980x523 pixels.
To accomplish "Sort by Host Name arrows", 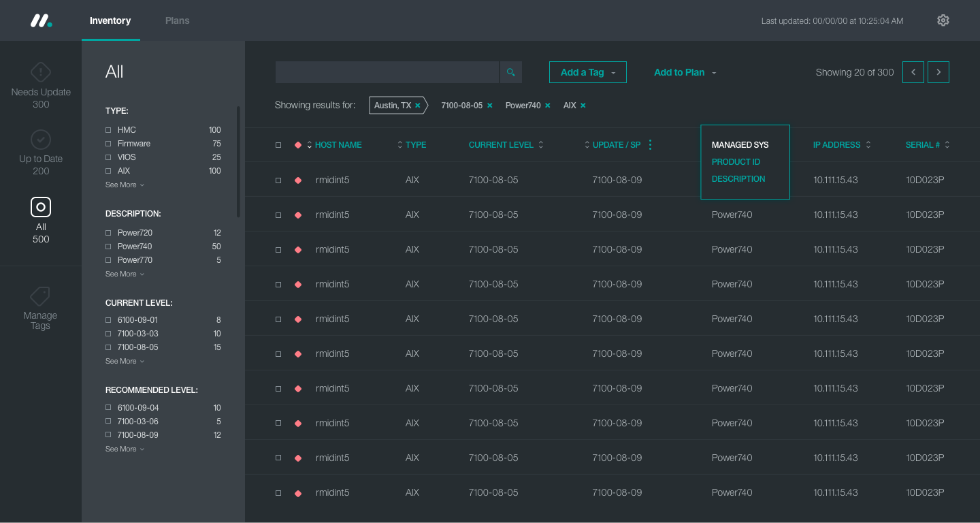I will [x=310, y=145].
